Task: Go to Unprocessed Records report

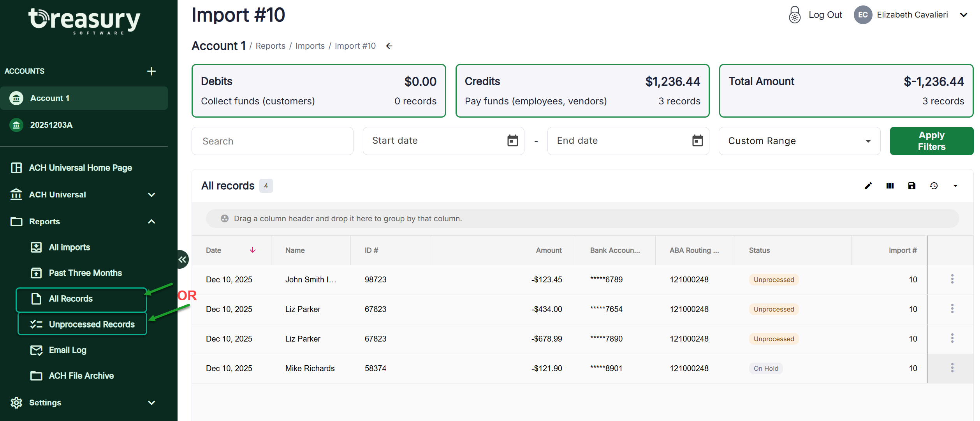Action: click(91, 324)
